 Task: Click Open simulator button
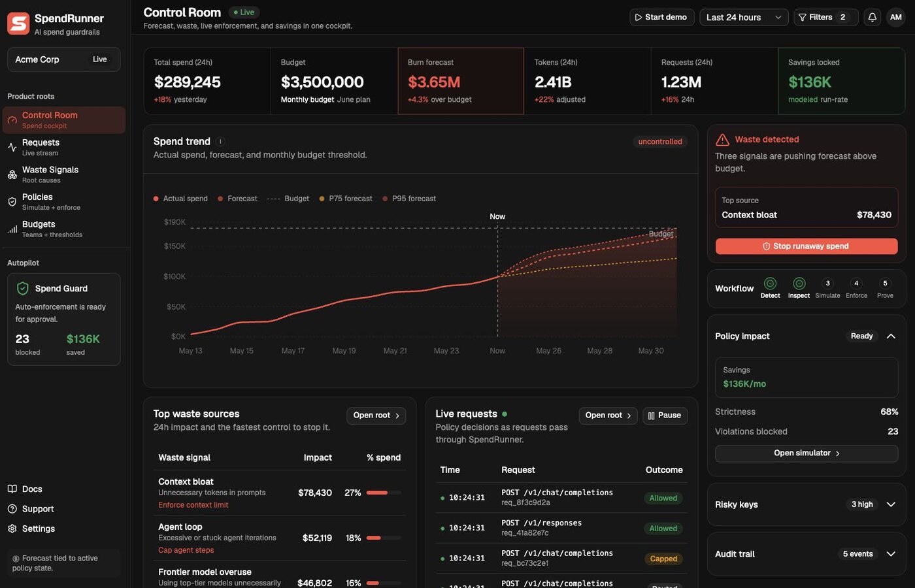point(807,453)
